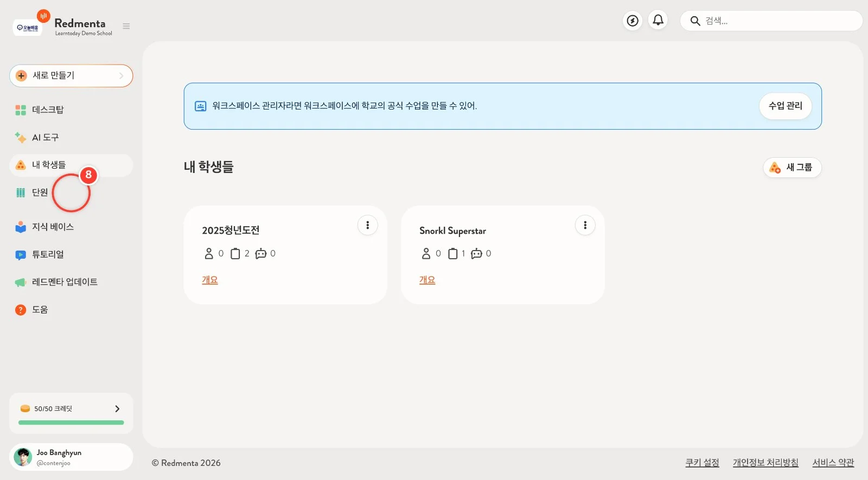Image resolution: width=868 pixels, height=480 pixels.
Task: Open 도움 help item
Action: [x=71, y=310]
